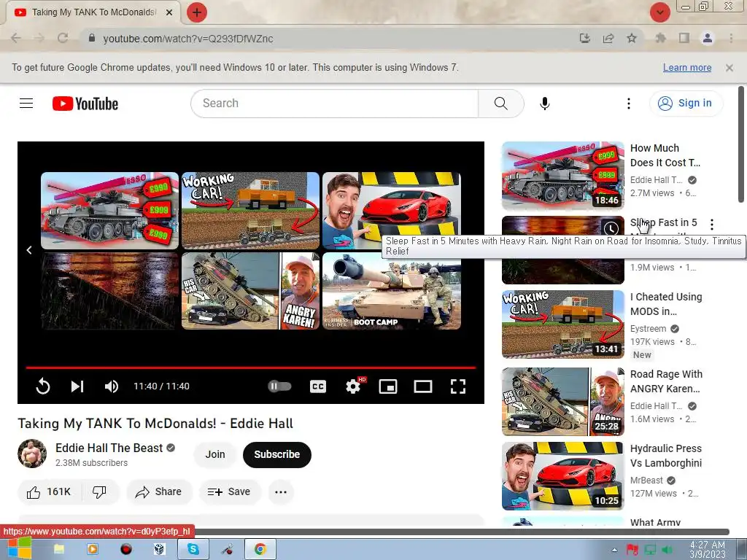Open I Cheated Using MODS video title
This screenshot has width=747, height=560.
pyautogui.click(x=666, y=304)
